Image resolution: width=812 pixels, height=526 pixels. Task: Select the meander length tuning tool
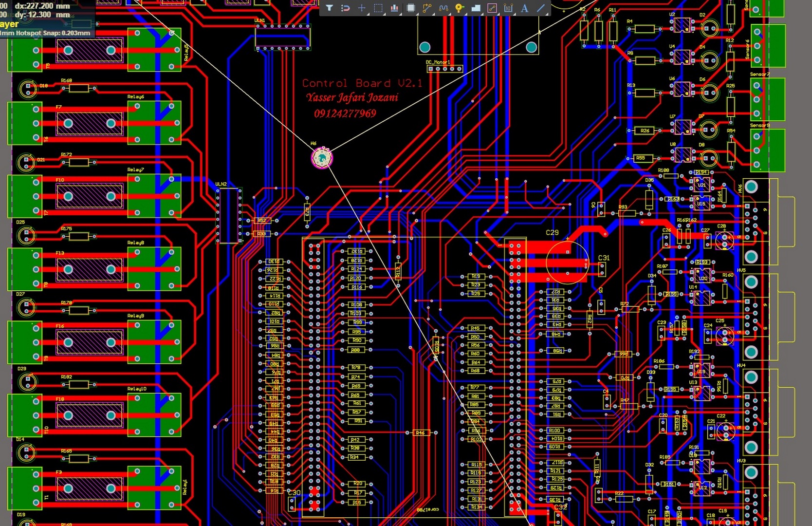[443, 8]
